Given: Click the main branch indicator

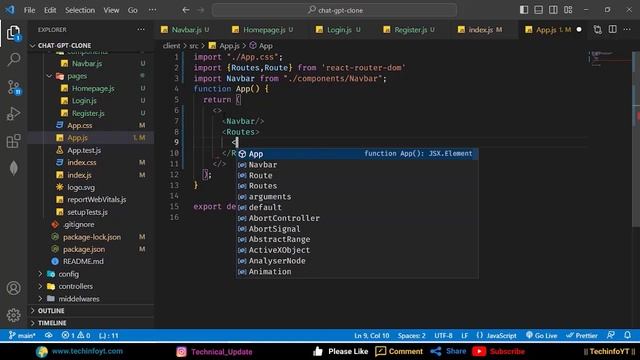Looking at the screenshot, I should (22, 336).
